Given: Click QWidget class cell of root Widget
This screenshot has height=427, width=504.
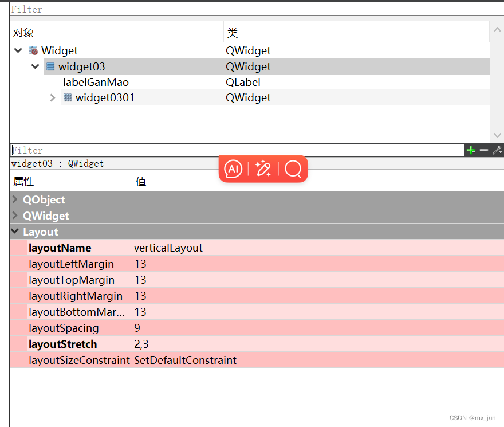Looking at the screenshot, I should (248, 50).
